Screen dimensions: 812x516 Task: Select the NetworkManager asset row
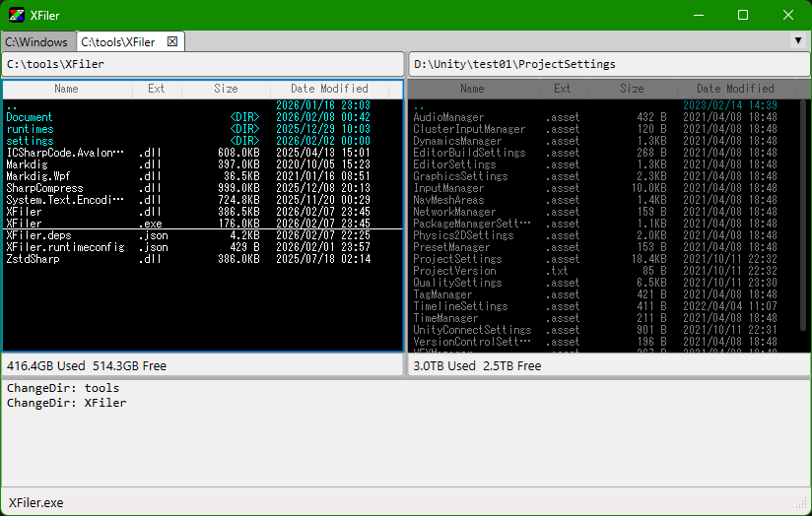tap(604, 212)
